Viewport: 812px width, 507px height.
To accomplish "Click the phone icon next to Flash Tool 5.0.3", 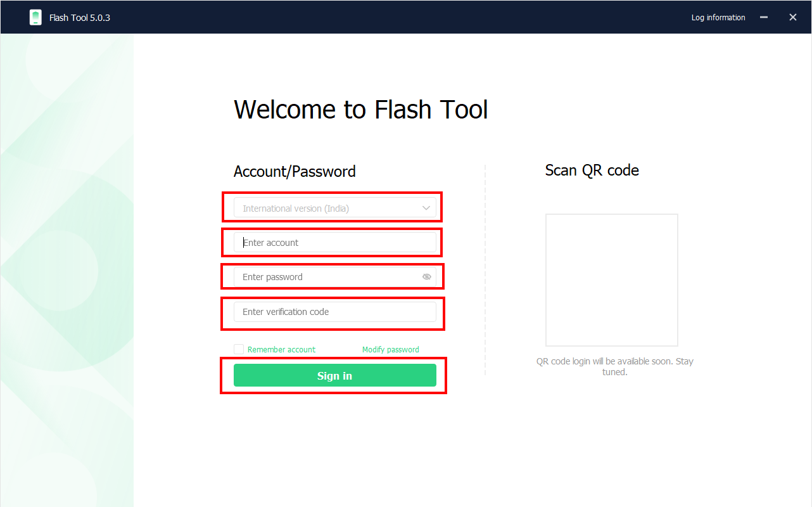I will (x=35, y=17).
